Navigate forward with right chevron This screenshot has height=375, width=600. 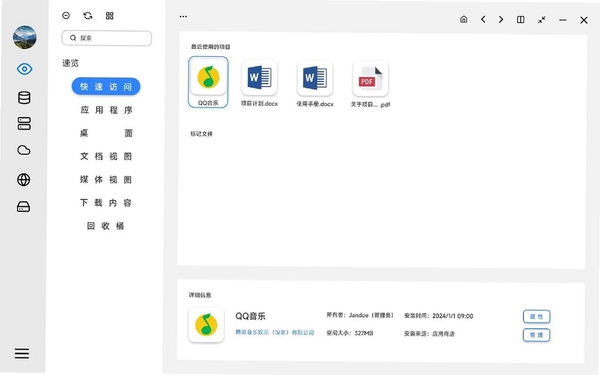[501, 19]
